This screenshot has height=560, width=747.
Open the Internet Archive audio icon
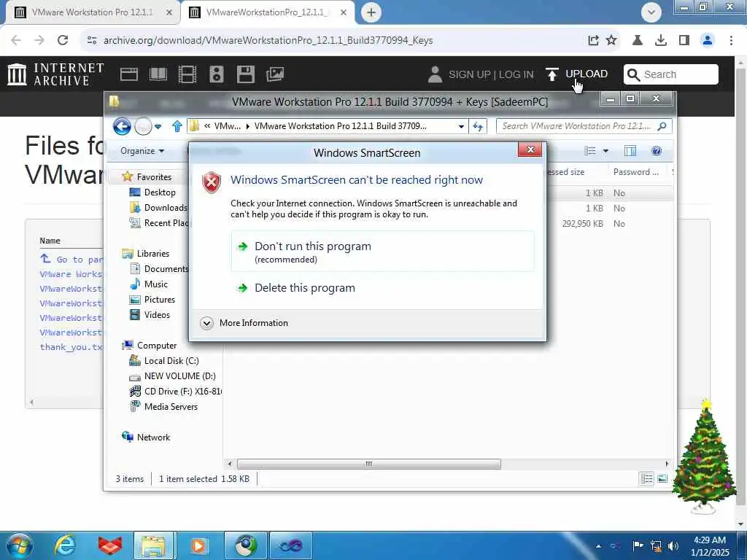pyautogui.click(x=216, y=74)
